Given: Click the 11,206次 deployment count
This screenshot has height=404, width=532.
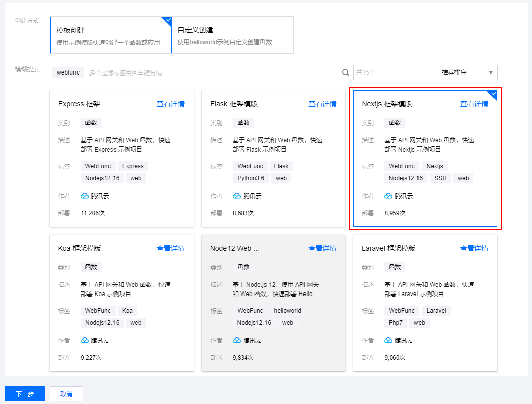Looking at the screenshot, I should 93,213.
